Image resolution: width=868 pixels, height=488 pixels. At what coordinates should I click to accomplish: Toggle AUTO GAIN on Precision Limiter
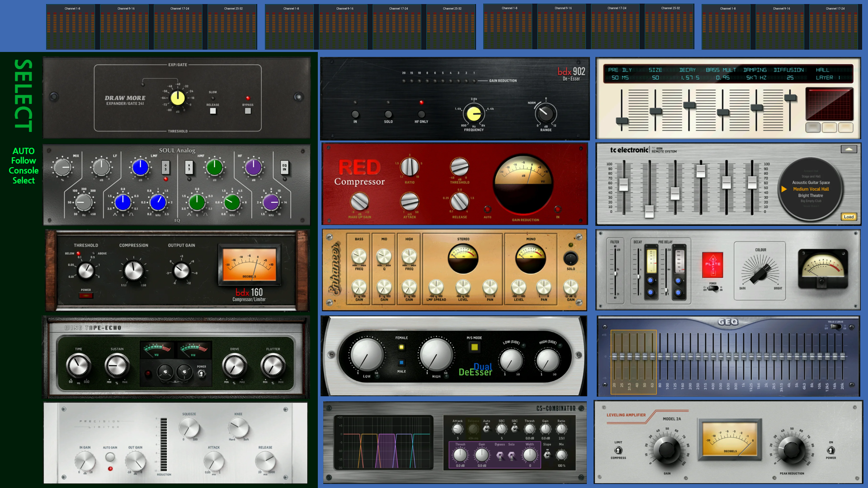point(110,457)
